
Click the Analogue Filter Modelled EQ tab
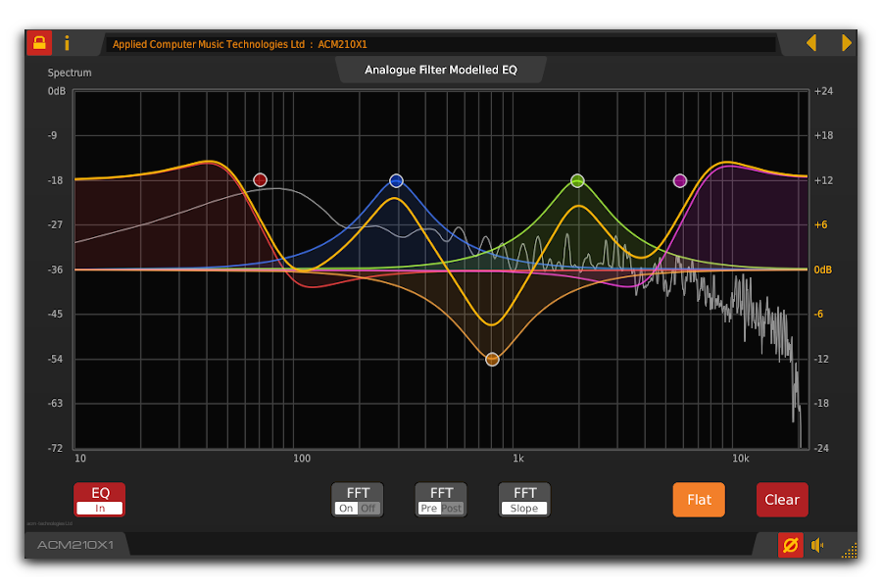pyautogui.click(x=440, y=70)
